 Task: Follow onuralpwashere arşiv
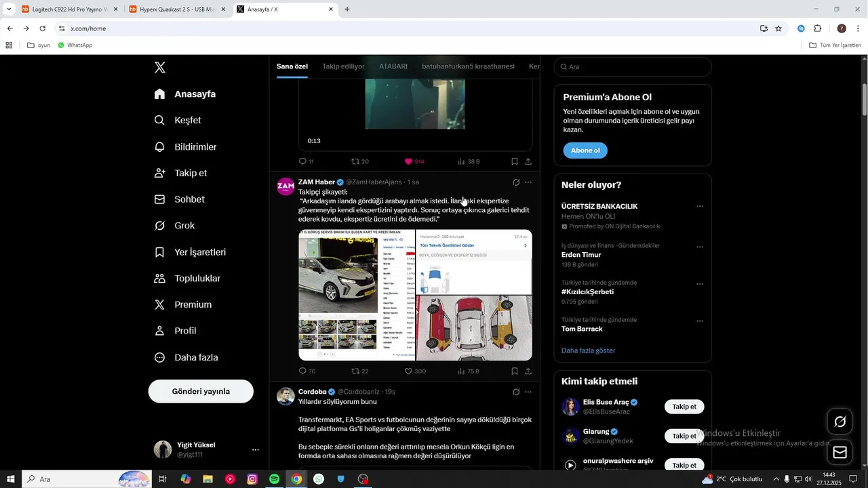684,465
